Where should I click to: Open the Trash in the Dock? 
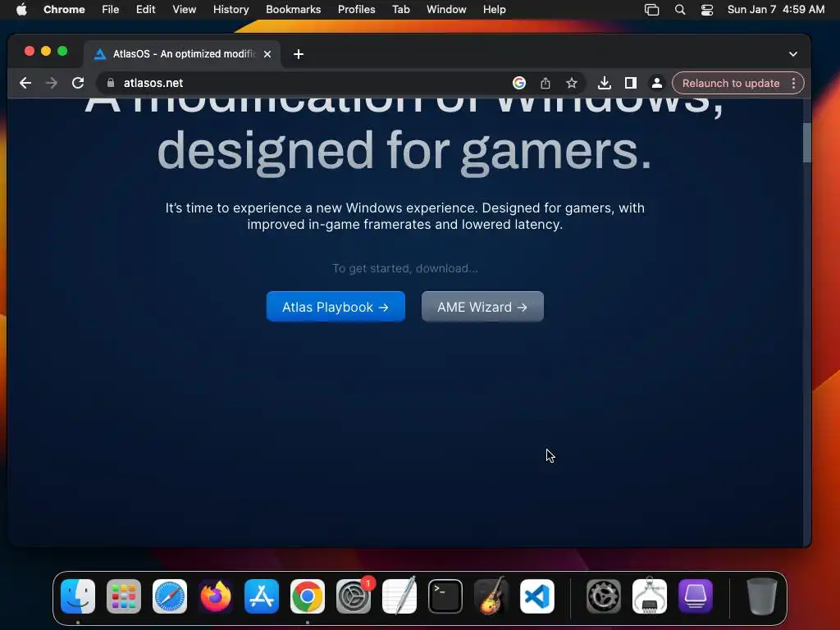pyautogui.click(x=762, y=596)
